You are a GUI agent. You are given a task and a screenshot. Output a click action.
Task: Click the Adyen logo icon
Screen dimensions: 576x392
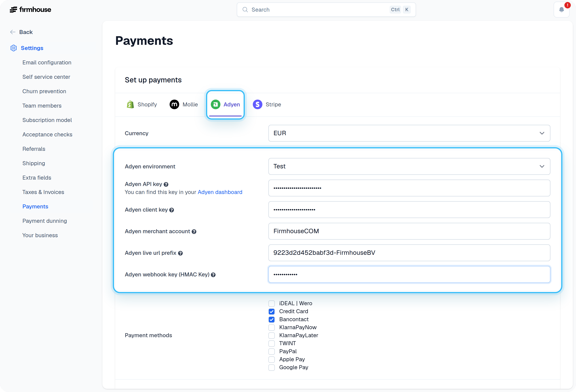[215, 105]
